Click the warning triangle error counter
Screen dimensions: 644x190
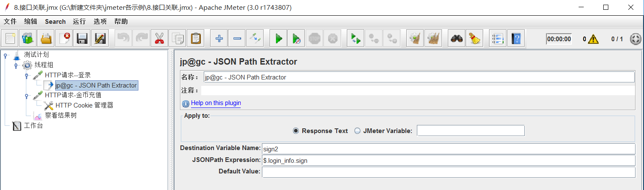[593, 39]
